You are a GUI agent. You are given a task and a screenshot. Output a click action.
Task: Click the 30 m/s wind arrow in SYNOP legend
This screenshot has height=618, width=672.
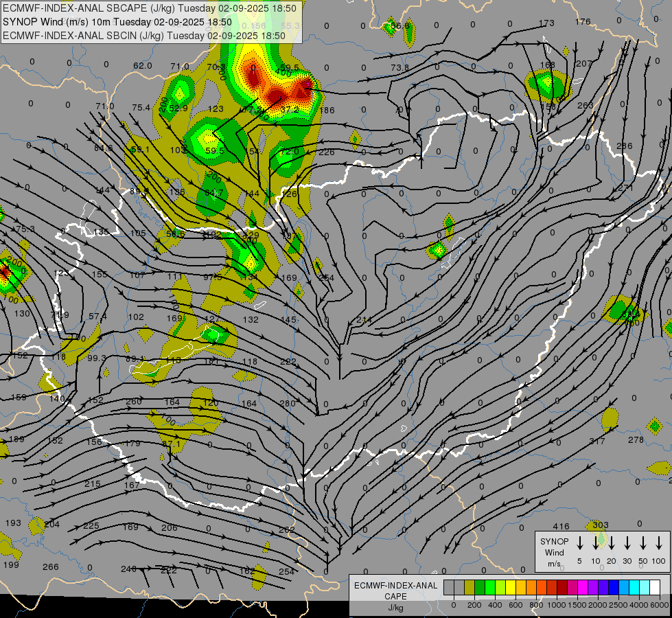coord(627,543)
